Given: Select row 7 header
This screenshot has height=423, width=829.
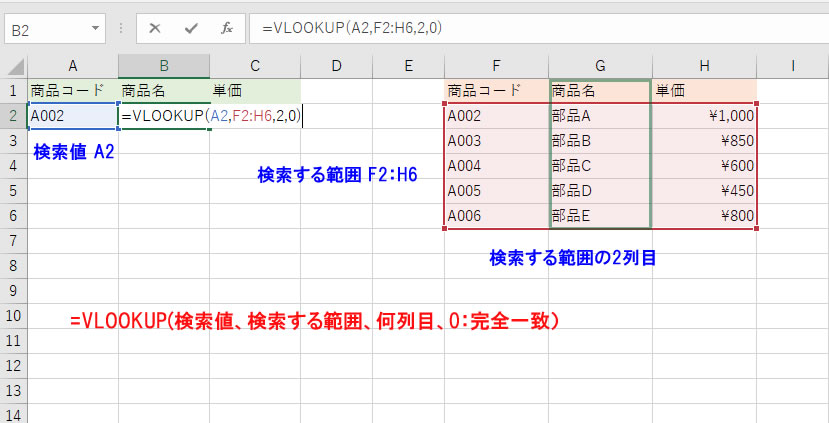Looking at the screenshot, I should (x=14, y=241).
